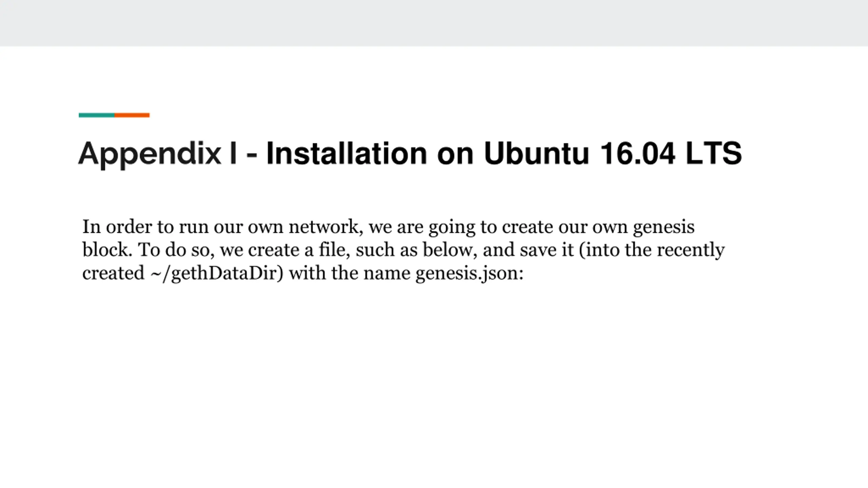Click "Ubuntu" in the slide heading

pos(536,153)
